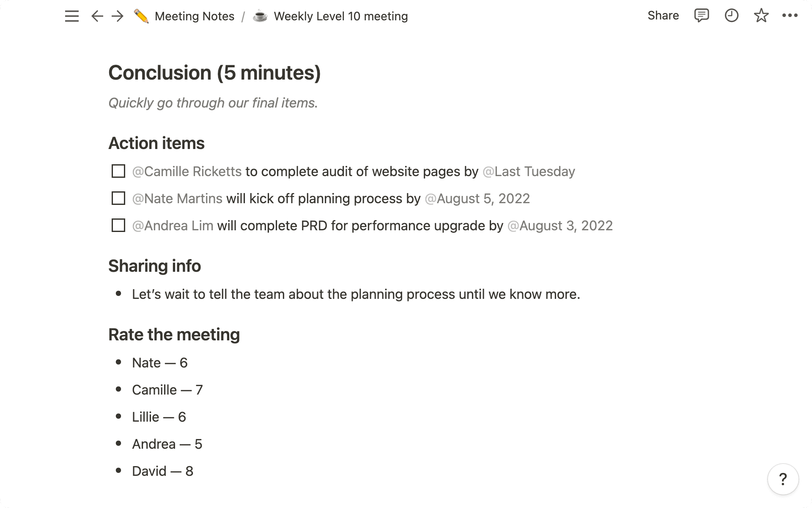The width and height of the screenshot is (812, 508).
Task: Open the comments panel icon
Action: (701, 16)
